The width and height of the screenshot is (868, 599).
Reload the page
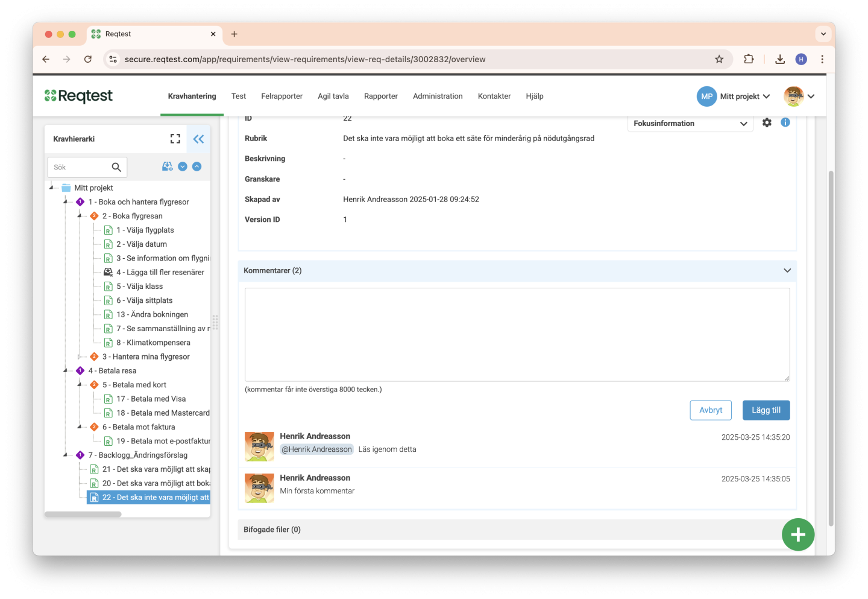point(88,59)
